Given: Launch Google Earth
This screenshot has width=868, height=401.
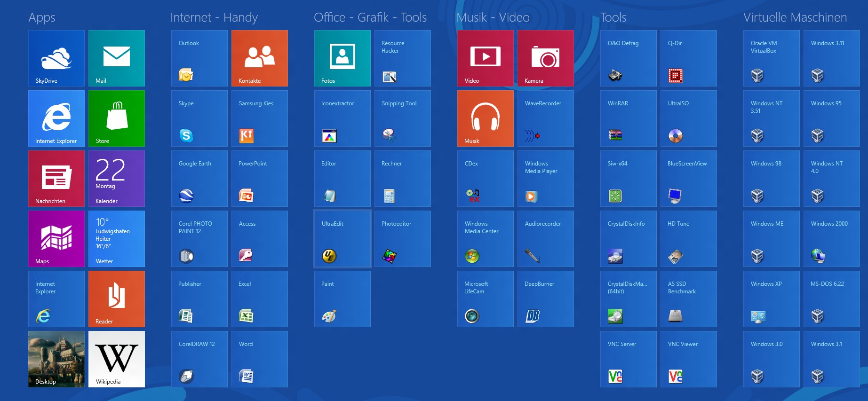Looking at the screenshot, I should coord(199,179).
